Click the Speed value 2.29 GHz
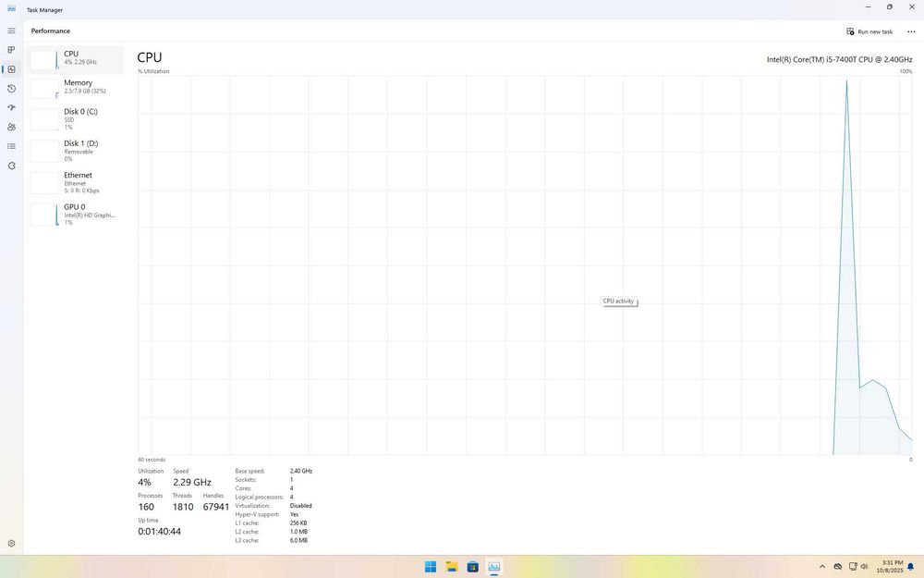 click(192, 483)
